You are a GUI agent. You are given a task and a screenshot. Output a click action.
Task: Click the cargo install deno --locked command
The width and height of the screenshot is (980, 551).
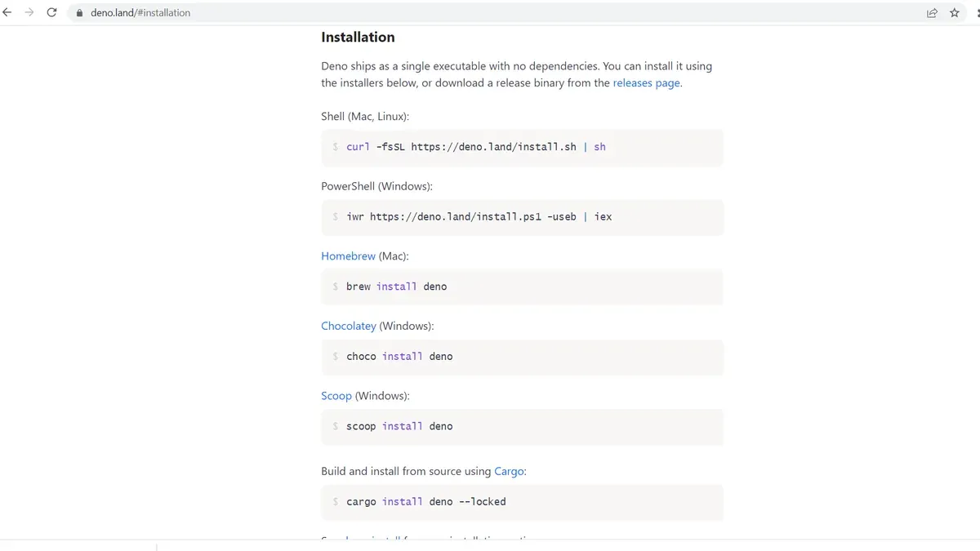[x=426, y=501]
